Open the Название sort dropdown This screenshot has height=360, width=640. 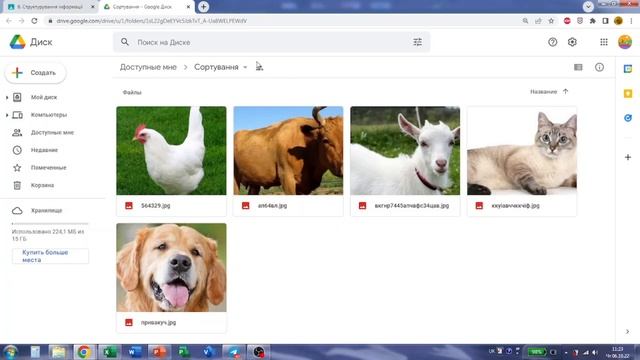[543, 92]
